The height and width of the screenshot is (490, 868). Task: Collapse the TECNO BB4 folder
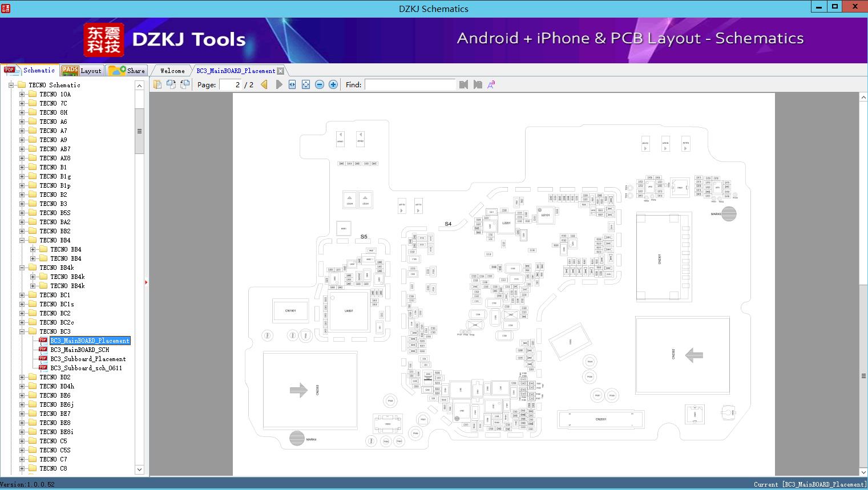[x=22, y=240]
